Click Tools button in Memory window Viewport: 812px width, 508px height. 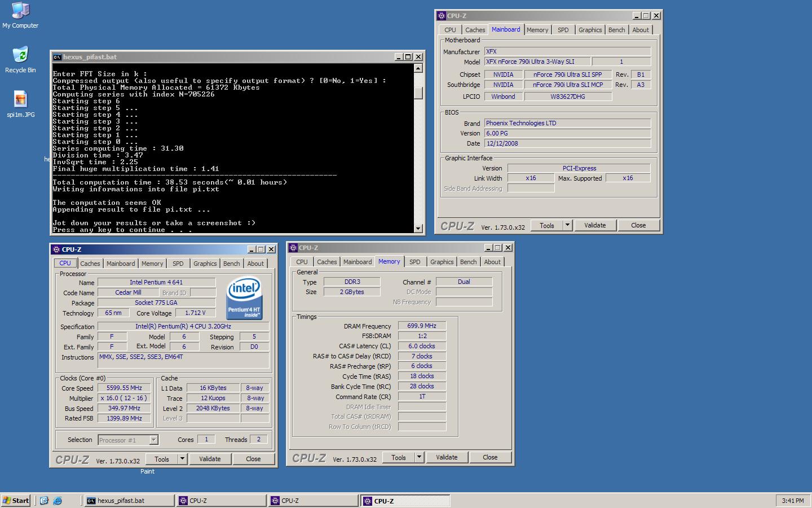click(399, 457)
